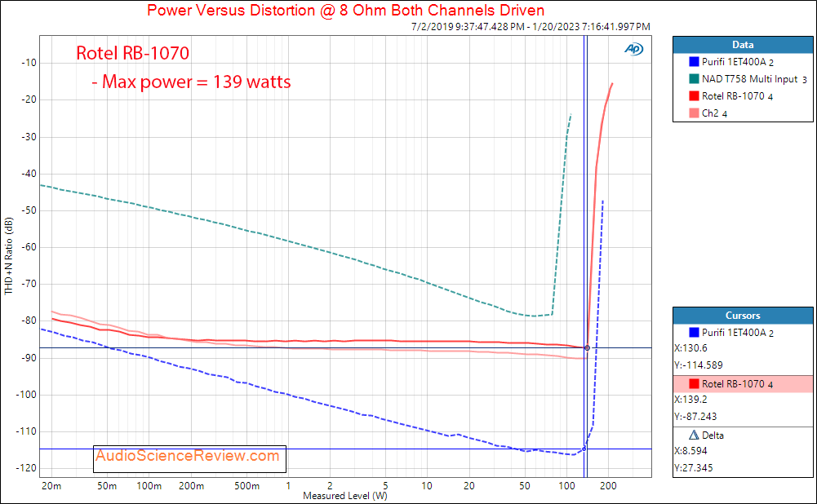Select the NAD T758 Multi Input legend entry
The image size is (817, 504).
[x=754, y=79]
